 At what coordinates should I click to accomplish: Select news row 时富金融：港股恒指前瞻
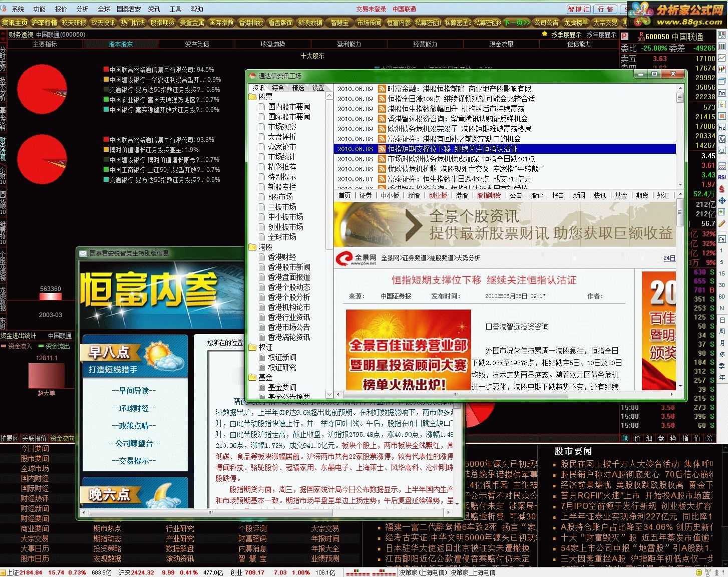pos(505,89)
